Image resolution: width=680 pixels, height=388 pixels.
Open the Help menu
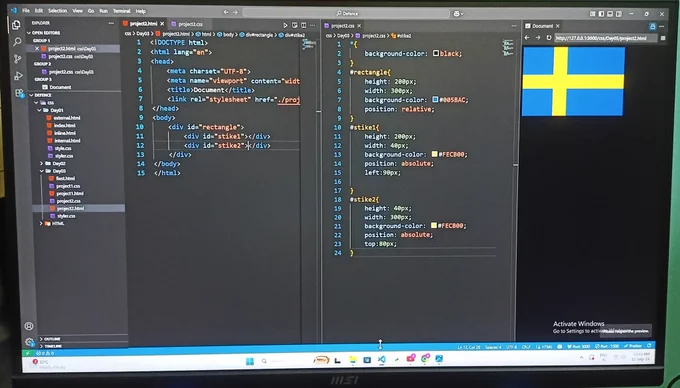[x=141, y=11]
